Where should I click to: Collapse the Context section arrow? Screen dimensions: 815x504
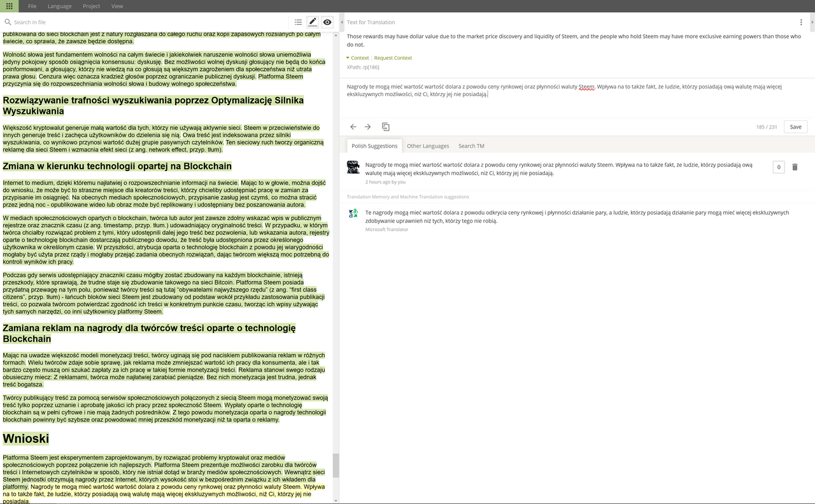348,58
